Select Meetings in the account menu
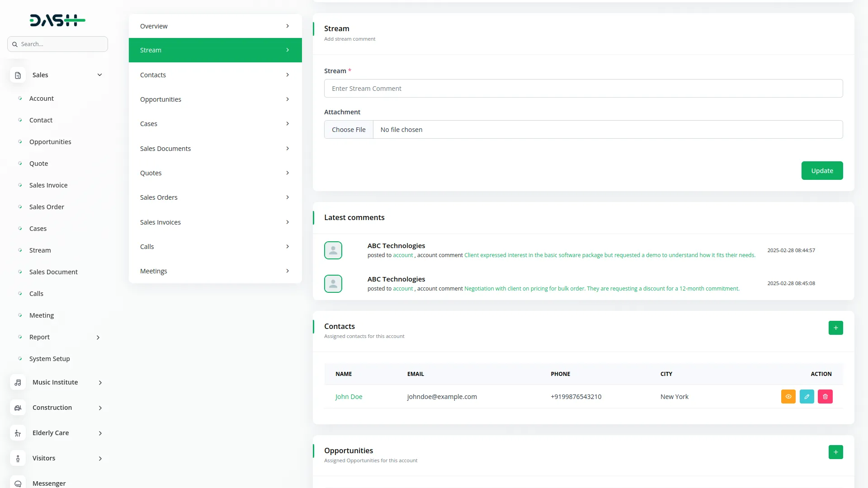The width and height of the screenshot is (868, 488). (x=215, y=271)
